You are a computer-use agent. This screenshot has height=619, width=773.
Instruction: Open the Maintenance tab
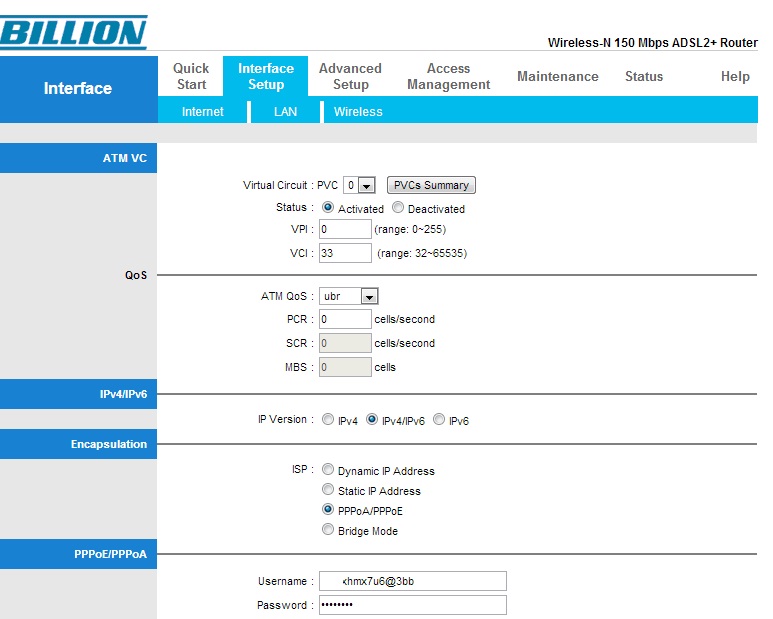(558, 76)
